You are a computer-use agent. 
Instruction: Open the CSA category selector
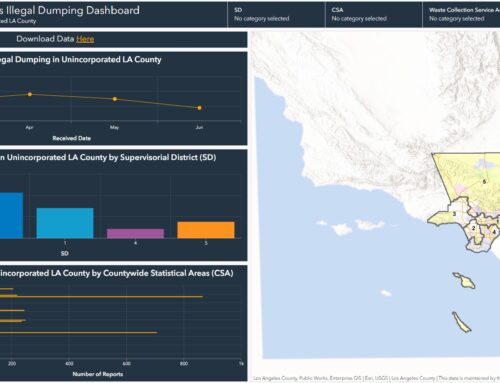point(374,14)
